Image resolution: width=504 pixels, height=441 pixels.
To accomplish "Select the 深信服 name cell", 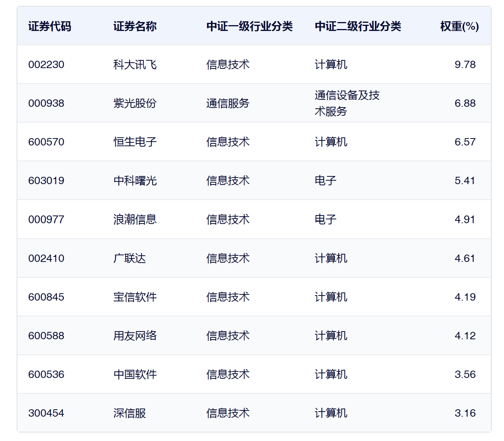I will pos(129,413).
